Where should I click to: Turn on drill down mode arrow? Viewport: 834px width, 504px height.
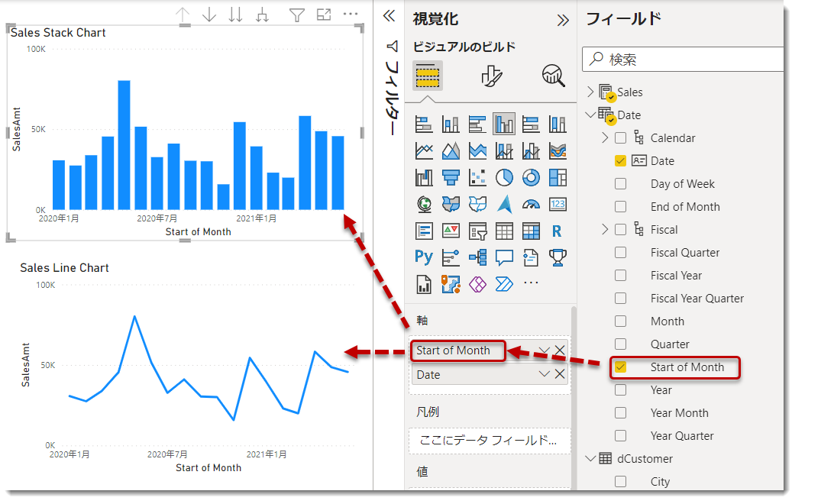209,15
